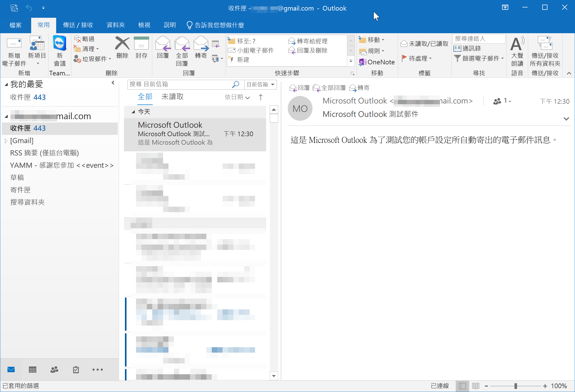
Task: Click the Undo icon in title bar
Action: [x=29, y=8]
